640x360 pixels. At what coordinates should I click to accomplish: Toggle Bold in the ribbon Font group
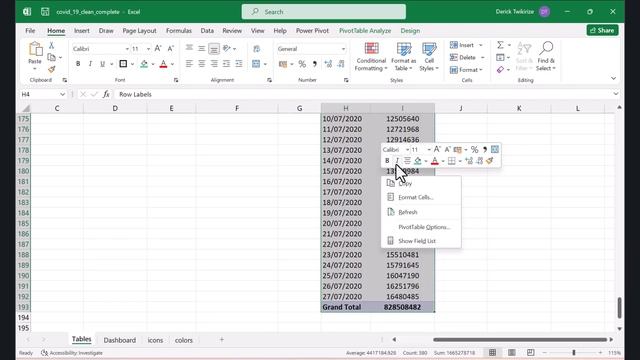78,64
